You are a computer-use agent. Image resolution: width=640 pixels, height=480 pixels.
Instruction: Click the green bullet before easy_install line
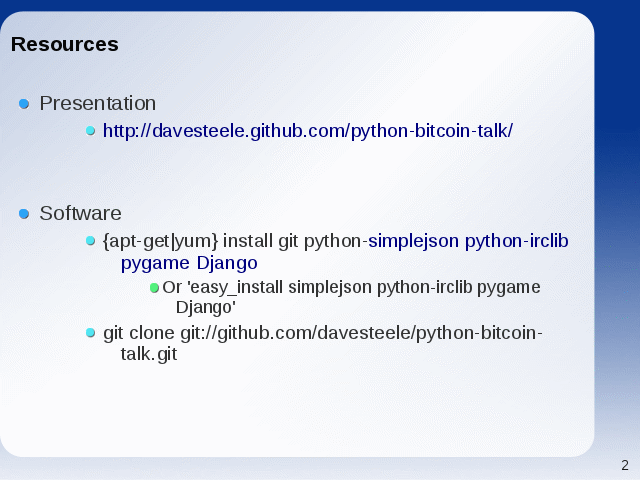pos(154,288)
